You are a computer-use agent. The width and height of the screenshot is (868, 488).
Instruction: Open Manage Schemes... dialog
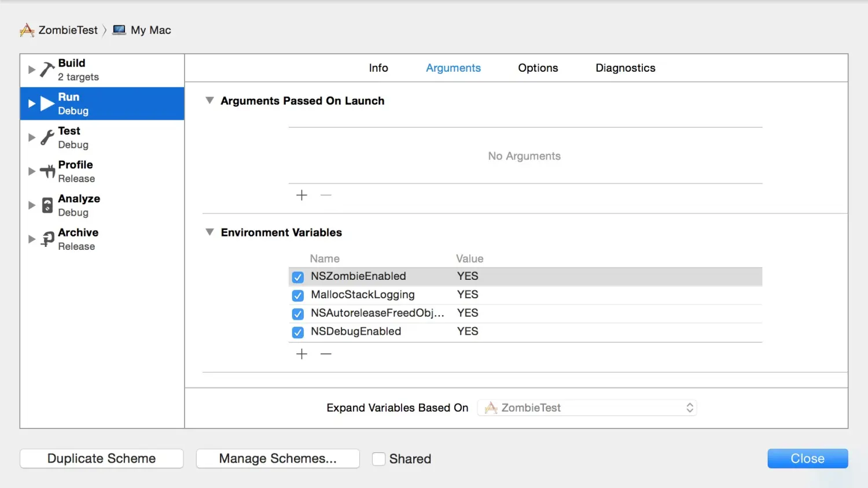pyautogui.click(x=278, y=459)
